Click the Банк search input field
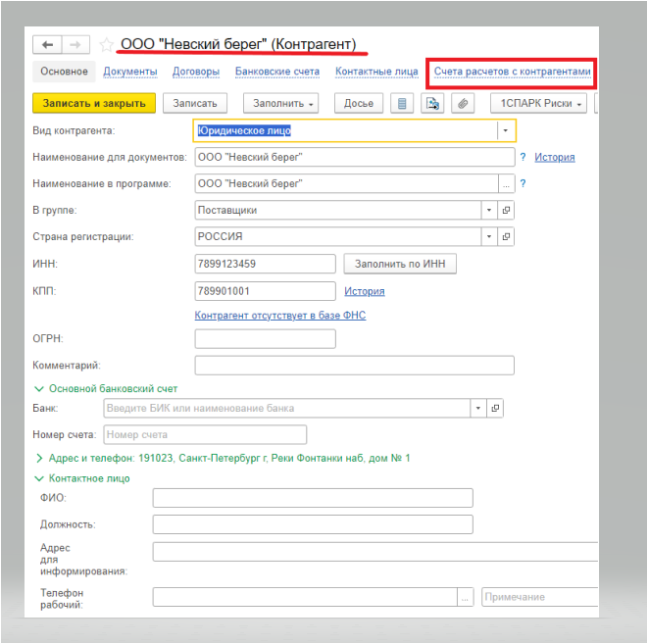 coord(287,408)
